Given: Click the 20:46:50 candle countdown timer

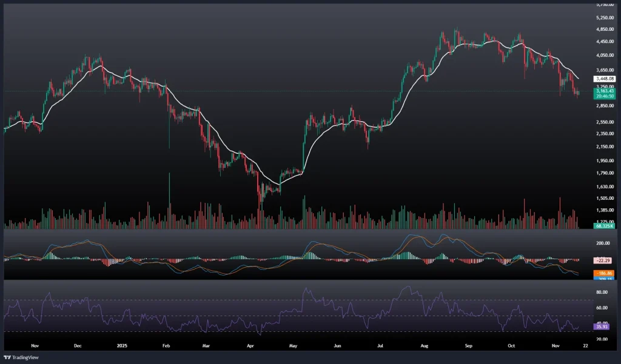Looking at the screenshot, I should [605, 96].
